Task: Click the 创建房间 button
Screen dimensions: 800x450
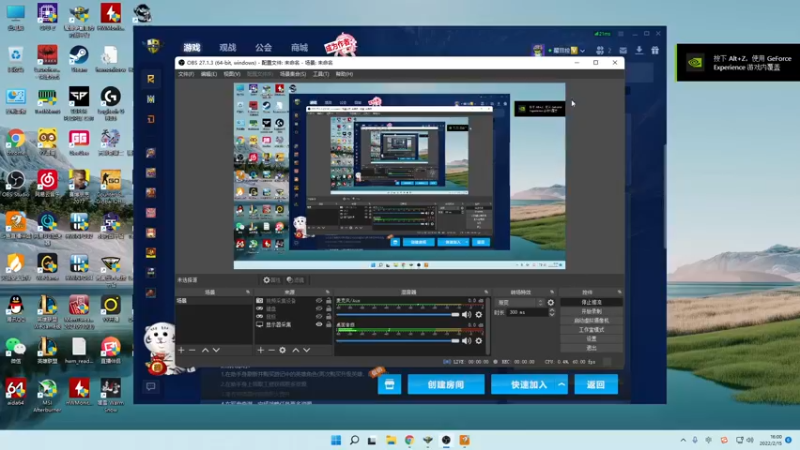Action: click(446, 385)
